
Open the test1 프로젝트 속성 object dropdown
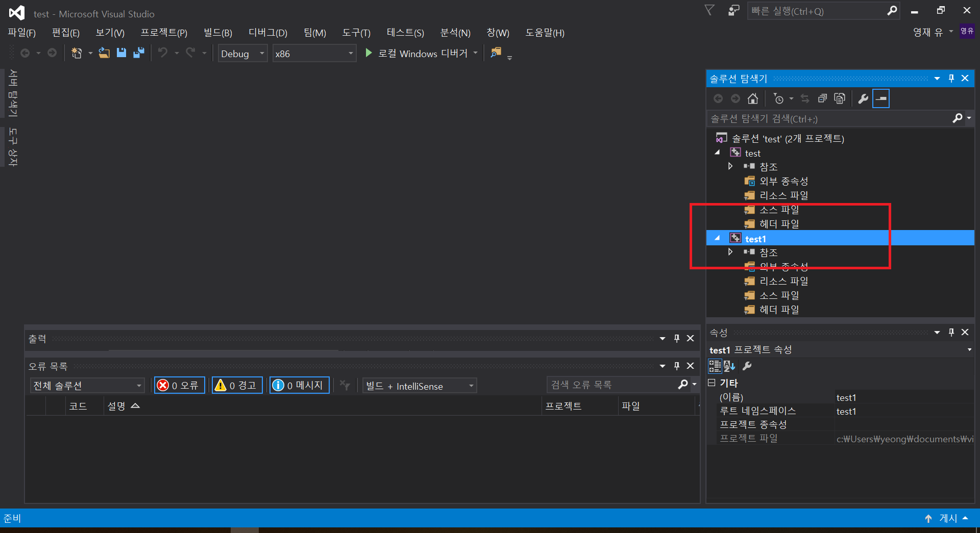[969, 349]
